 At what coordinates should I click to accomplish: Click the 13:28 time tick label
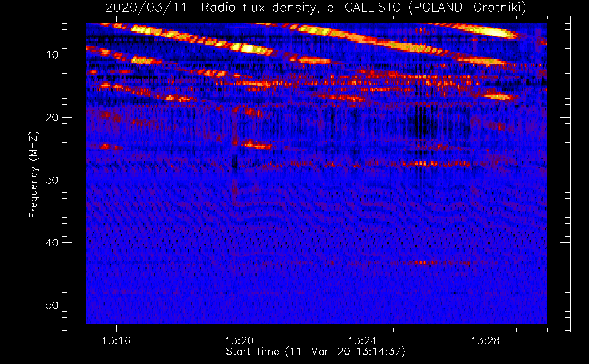(x=485, y=341)
